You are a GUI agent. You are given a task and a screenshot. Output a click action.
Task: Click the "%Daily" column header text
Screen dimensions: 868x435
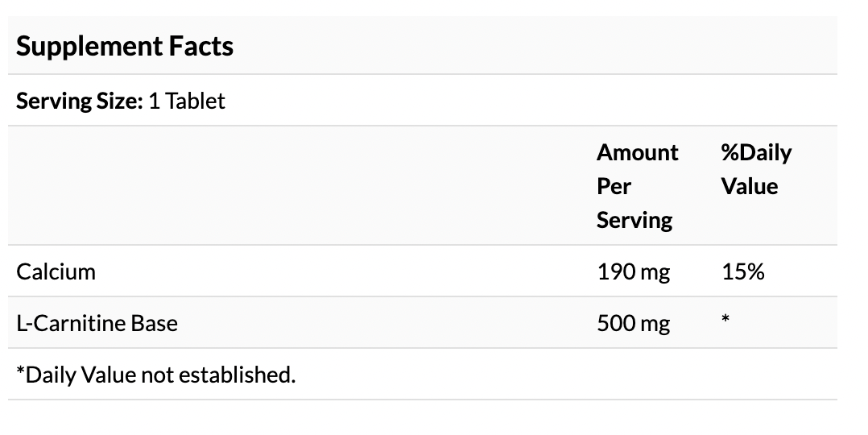click(755, 152)
